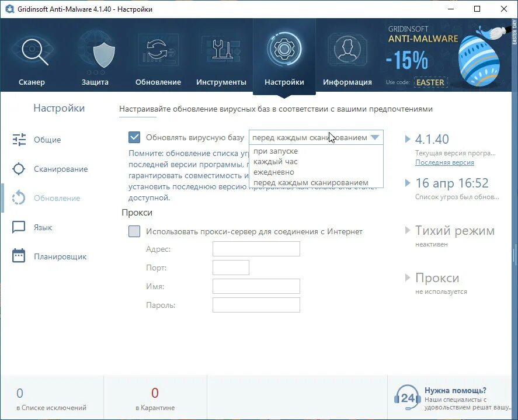Open Язык settings section label
The width and height of the screenshot is (518, 420).
[43, 227]
